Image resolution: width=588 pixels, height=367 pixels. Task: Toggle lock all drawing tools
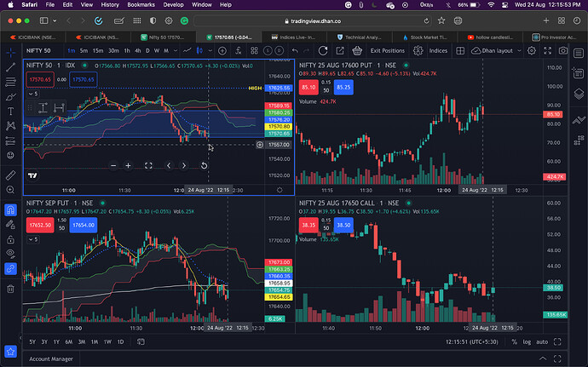pyautogui.click(x=10, y=239)
